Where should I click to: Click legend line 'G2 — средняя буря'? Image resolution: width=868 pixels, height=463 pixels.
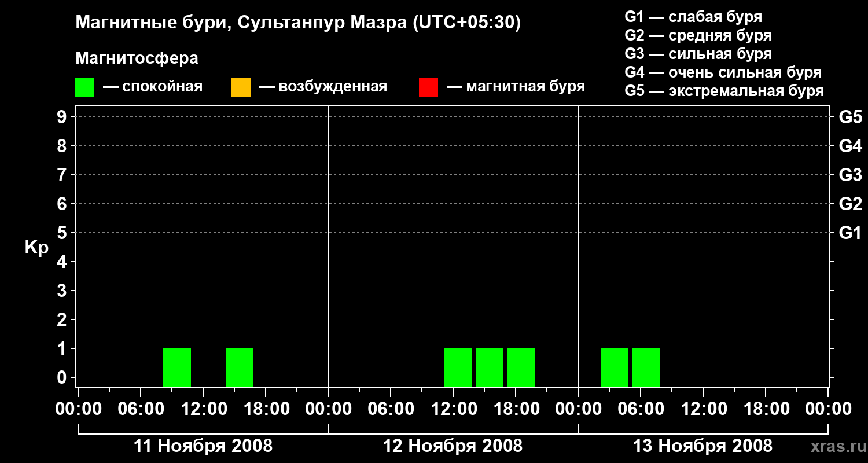pyautogui.click(x=698, y=35)
